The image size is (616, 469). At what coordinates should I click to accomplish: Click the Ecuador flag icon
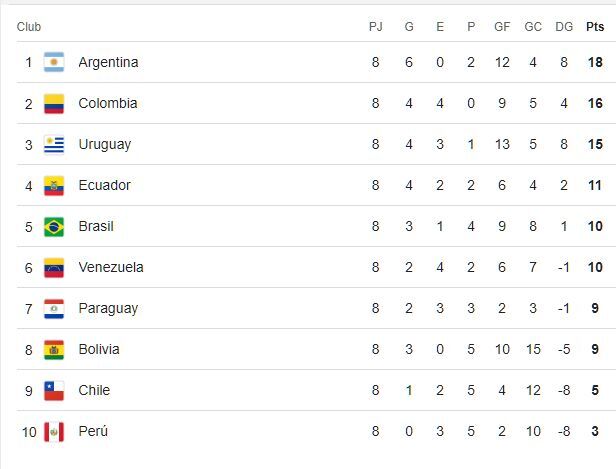point(54,186)
